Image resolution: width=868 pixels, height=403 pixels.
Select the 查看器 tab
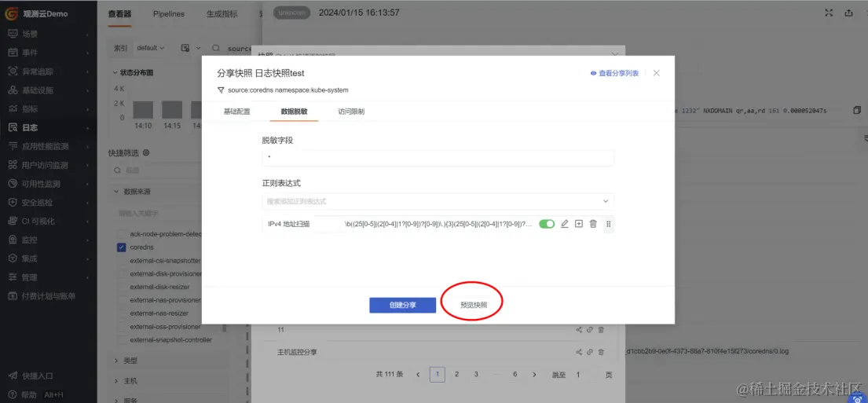click(x=119, y=14)
